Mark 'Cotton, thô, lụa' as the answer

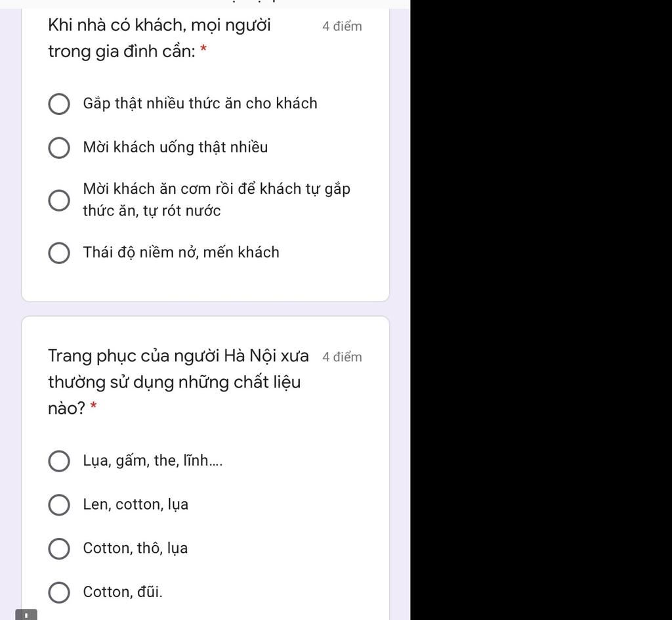pyautogui.click(x=59, y=549)
